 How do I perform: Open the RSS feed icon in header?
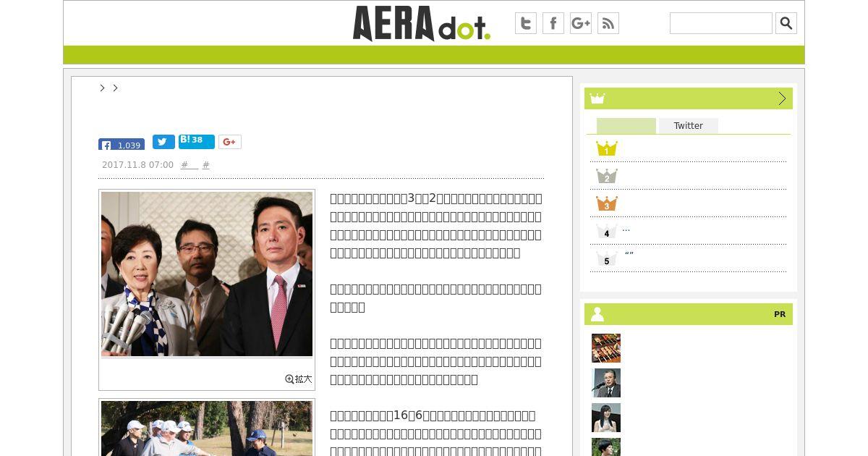pos(608,23)
